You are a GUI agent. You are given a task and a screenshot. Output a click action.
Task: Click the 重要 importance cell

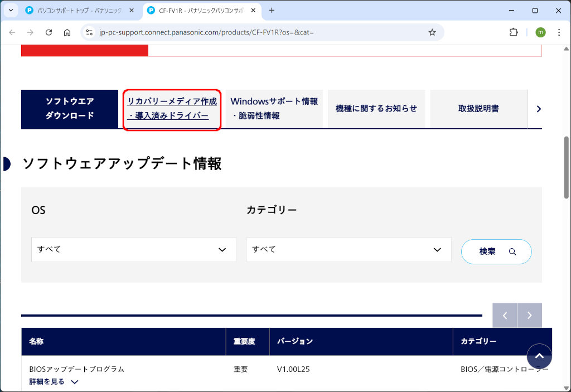(x=241, y=369)
